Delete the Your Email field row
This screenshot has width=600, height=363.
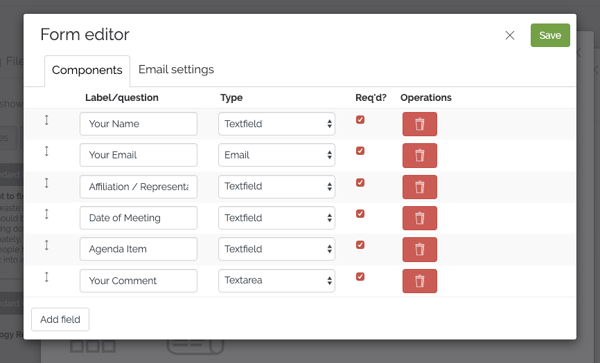tap(419, 155)
